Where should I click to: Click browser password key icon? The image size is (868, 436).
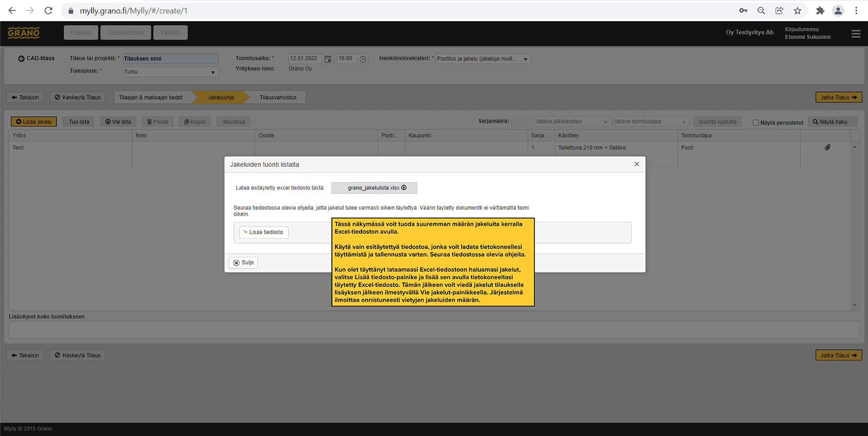coord(743,11)
